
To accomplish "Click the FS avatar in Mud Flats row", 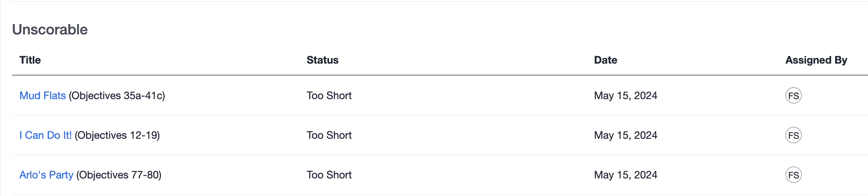I will click(793, 96).
